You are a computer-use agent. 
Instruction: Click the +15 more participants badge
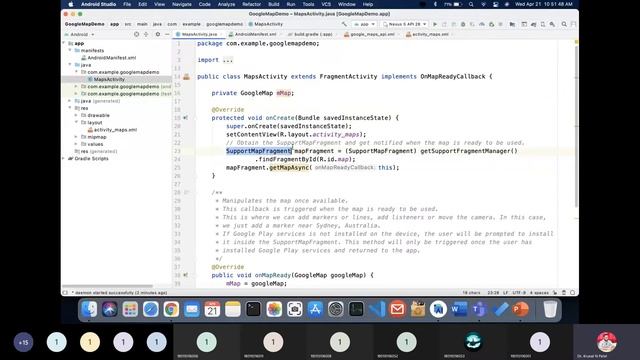[x=23, y=342]
